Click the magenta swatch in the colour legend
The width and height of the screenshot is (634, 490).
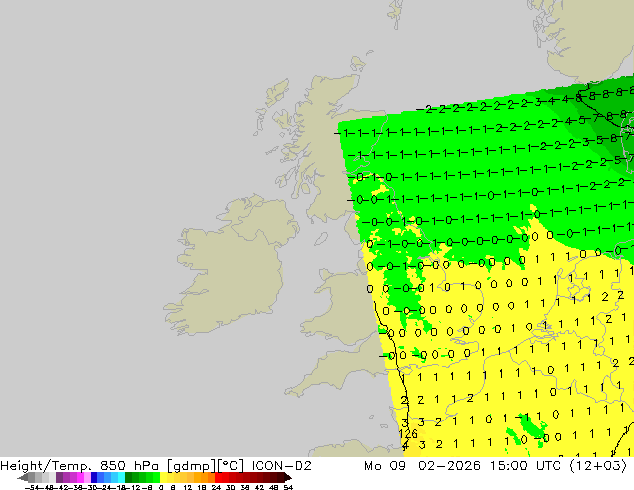pyautogui.click(x=80, y=477)
